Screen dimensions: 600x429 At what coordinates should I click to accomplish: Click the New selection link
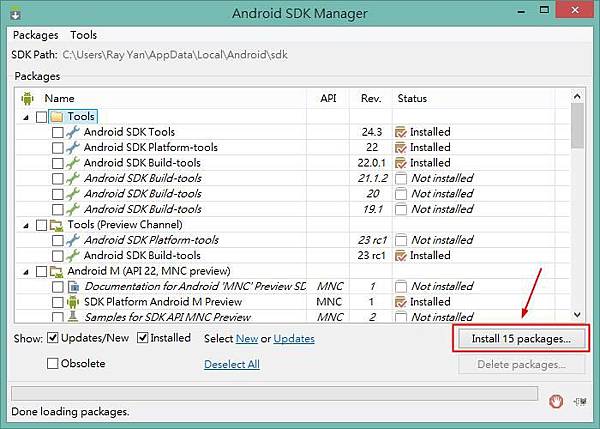click(247, 339)
